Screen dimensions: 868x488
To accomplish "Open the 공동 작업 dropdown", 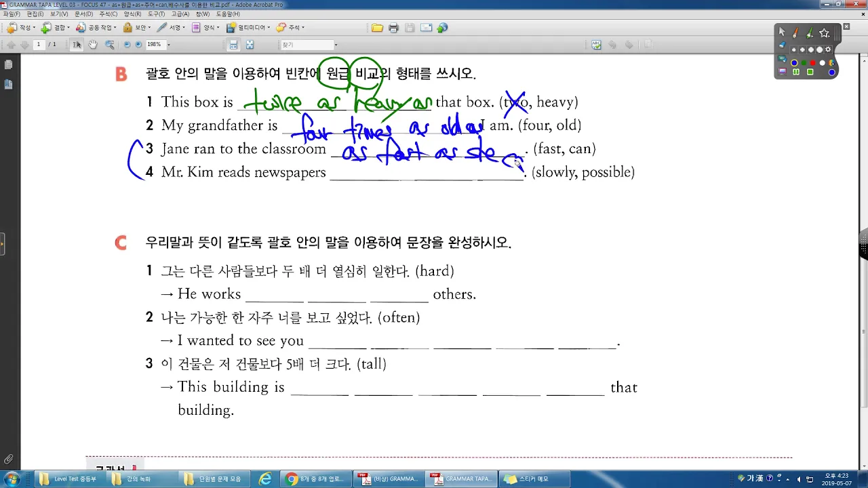I will click(96, 28).
